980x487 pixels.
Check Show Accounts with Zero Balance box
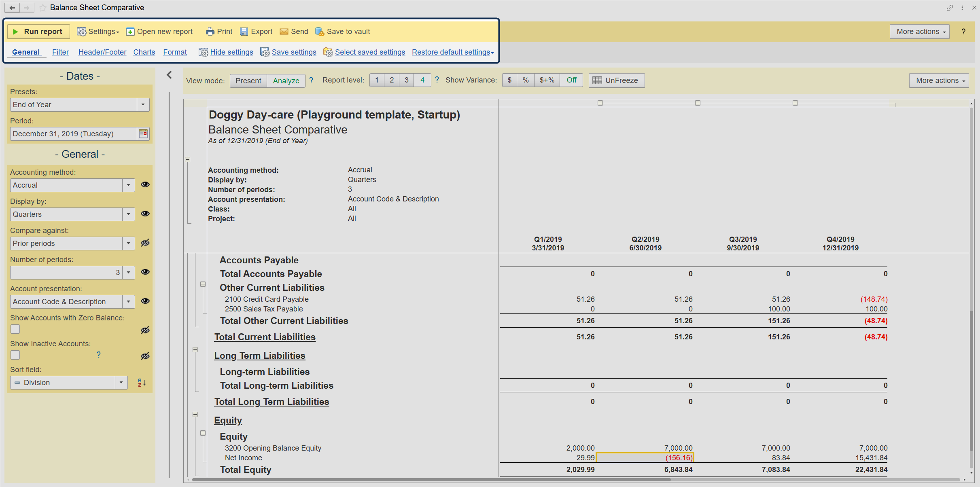[x=15, y=329]
